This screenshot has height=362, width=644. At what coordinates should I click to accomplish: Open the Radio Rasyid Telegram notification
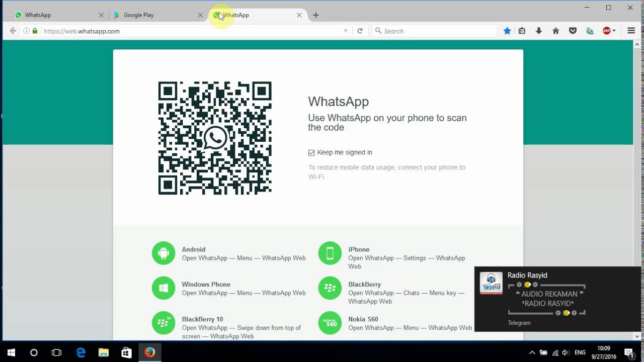pyautogui.click(x=557, y=299)
